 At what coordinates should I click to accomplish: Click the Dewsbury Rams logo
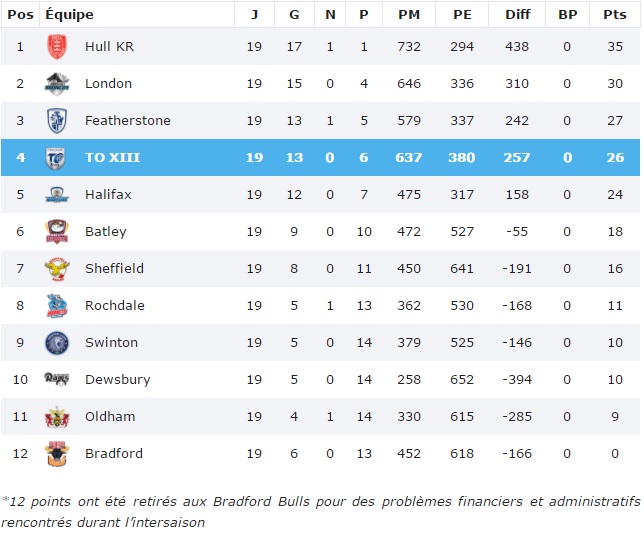coord(57,380)
